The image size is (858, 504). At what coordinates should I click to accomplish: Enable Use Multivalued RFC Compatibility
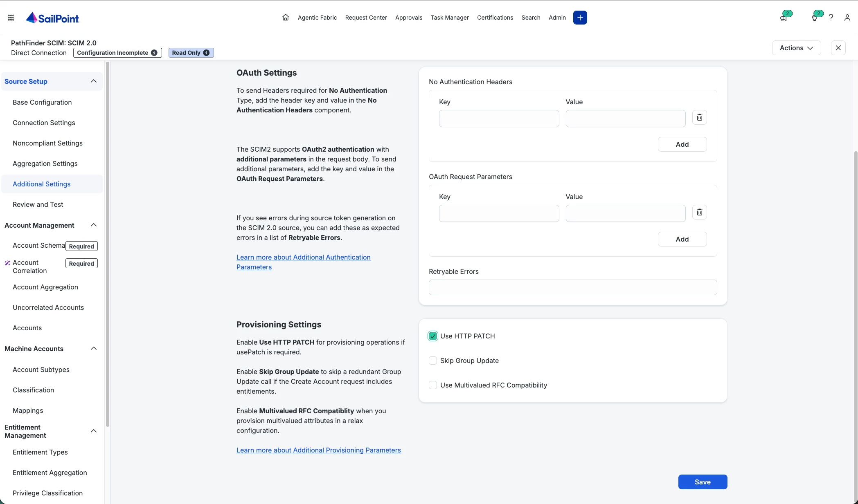click(x=433, y=385)
